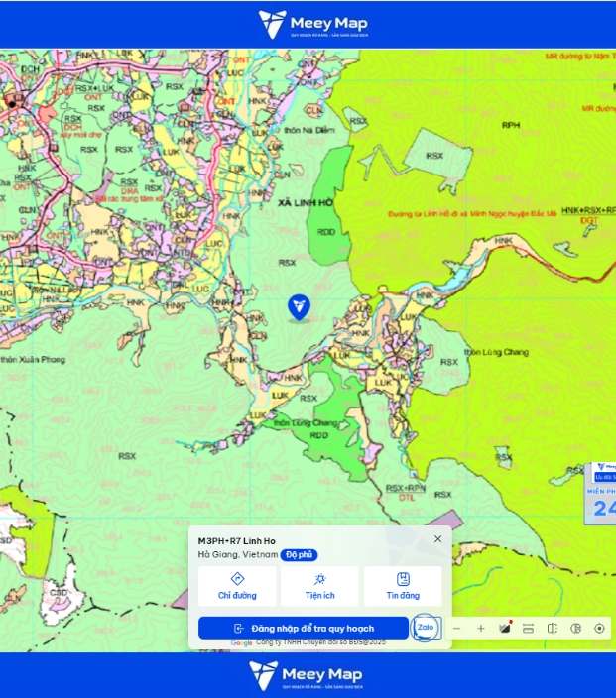Click the thôn Nà Diềm map label
Image resolution: width=616 pixels, height=698 pixels.
pos(309,130)
